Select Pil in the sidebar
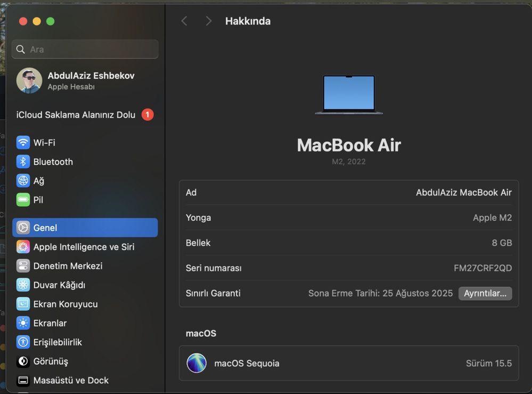This screenshot has width=532, height=394. coord(85,200)
